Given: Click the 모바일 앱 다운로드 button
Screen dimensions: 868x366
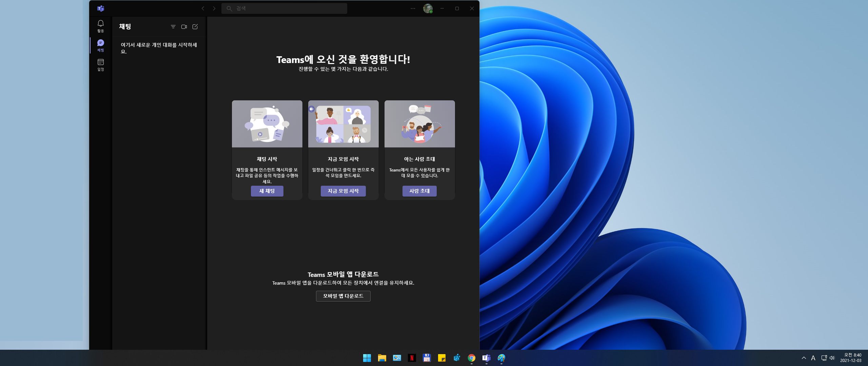Looking at the screenshot, I should (x=343, y=296).
